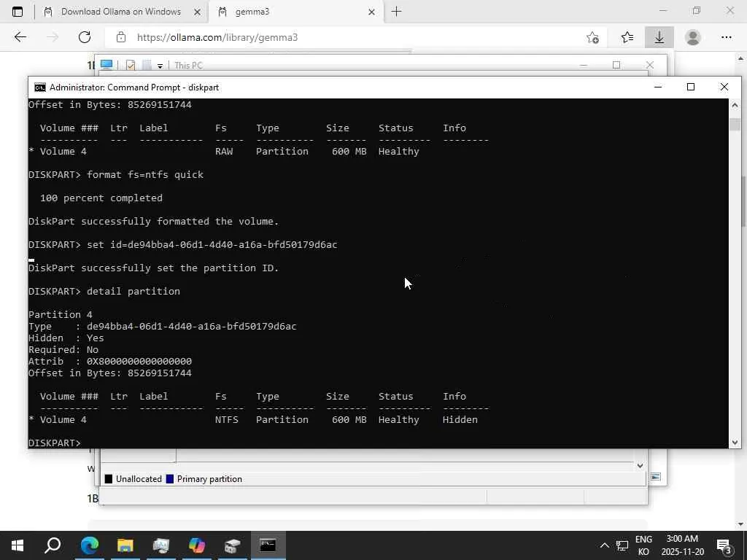Viewport: 747px width, 560px height.
Task: Click Command Prompt scrollbar up arrow
Action: 735,105
